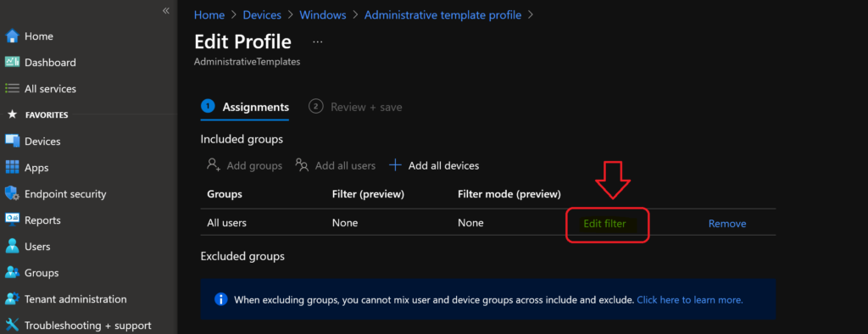
Task: Open Click here to learn more link
Action: 690,299
